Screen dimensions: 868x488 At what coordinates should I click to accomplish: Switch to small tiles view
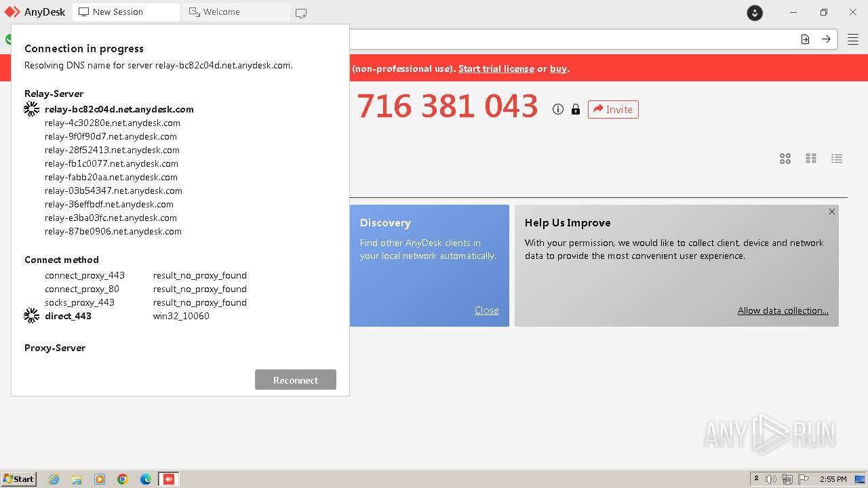(811, 159)
